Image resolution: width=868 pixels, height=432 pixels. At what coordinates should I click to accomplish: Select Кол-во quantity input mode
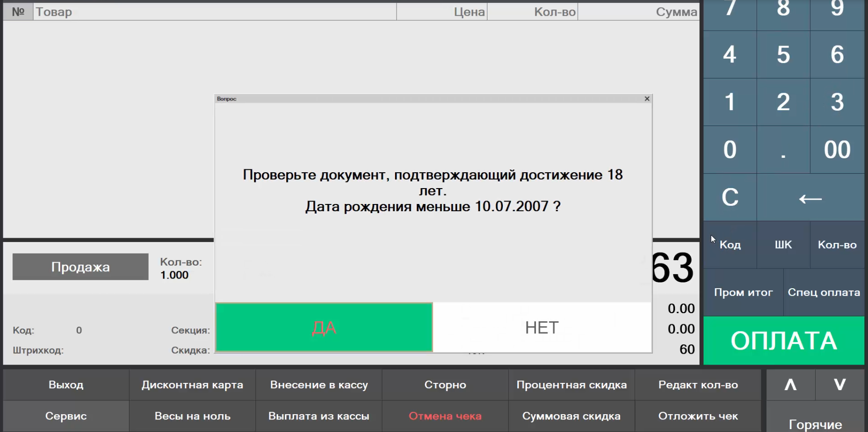pyautogui.click(x=837, y=245)
